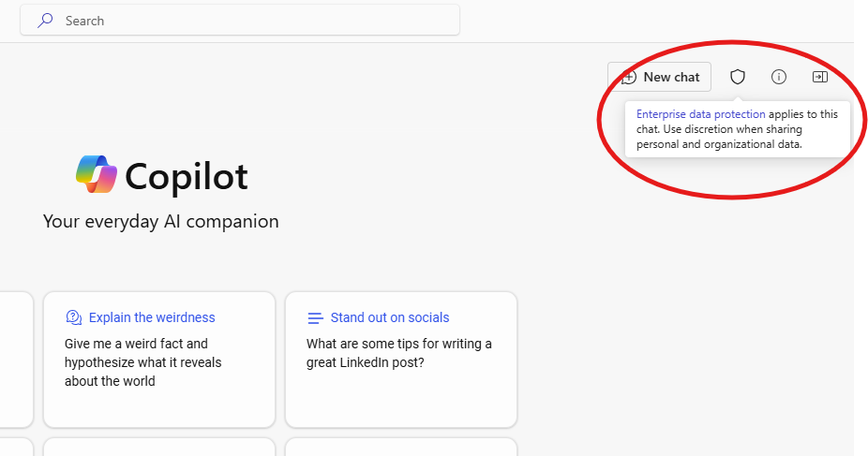Select the Stand out on socials prompt title

click(390, 317)
